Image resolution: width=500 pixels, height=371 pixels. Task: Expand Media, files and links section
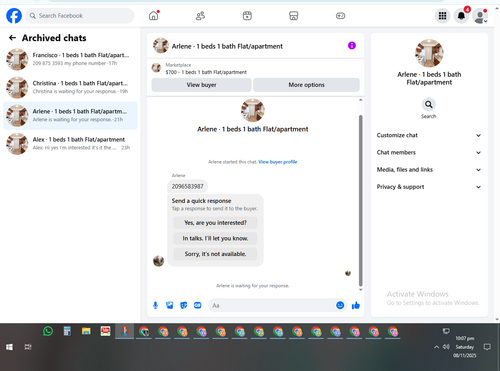coord(429,170)
